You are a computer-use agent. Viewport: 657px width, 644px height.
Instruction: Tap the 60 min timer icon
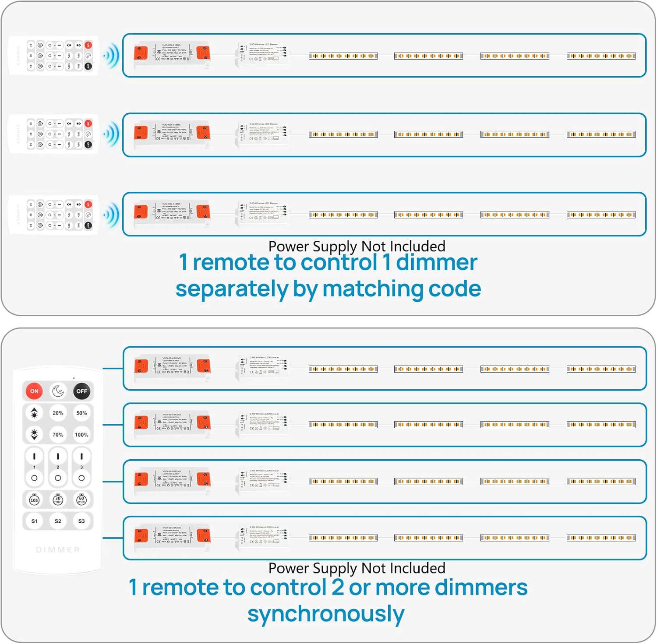point(81,500)
